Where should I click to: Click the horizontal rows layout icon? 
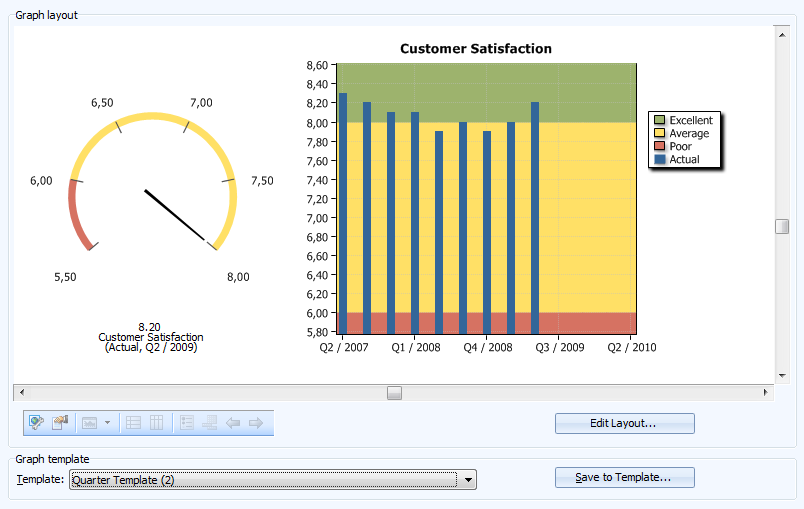134,423
